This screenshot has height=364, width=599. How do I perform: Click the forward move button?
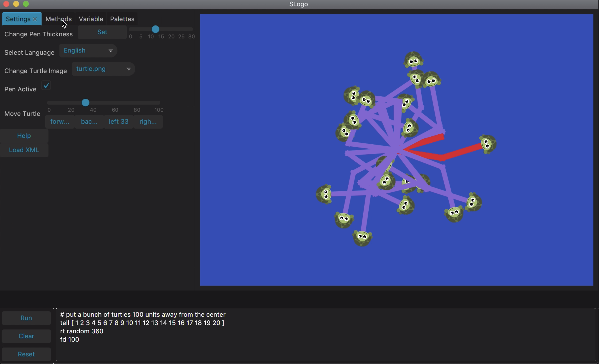(x=60, y=122)
